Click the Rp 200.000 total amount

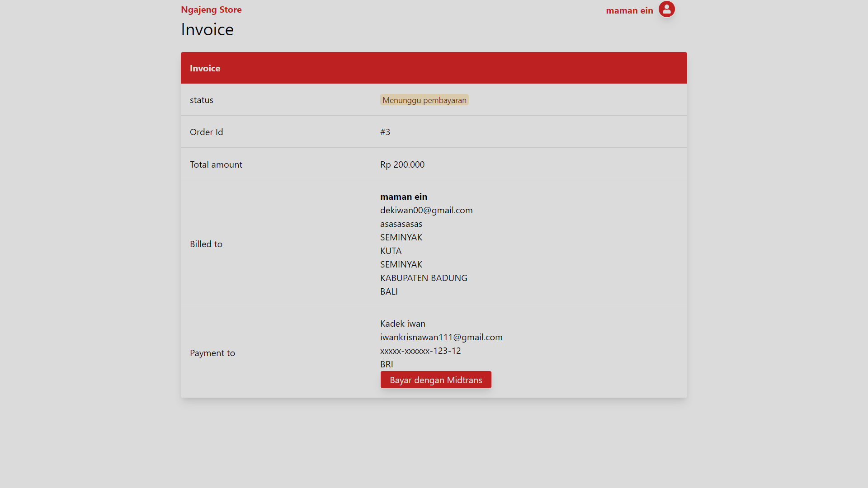(x=402, y=164)
